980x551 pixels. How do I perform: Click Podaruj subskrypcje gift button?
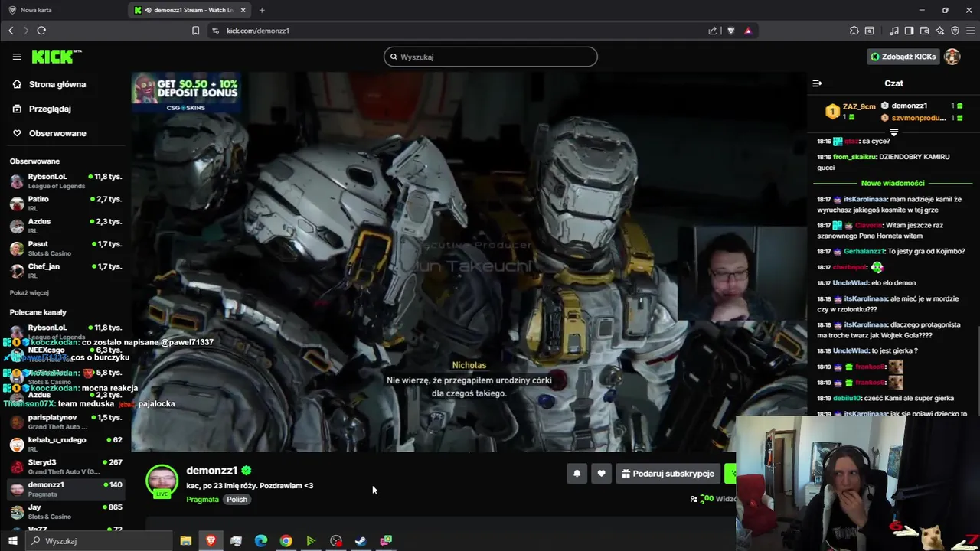pyautogui.click(x=668, y=474)
